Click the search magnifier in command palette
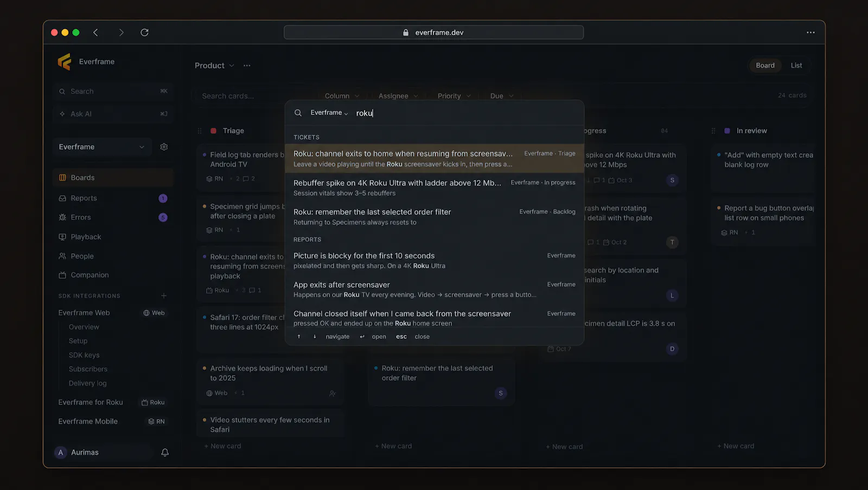The image size is (868, 490). tap(298, 113)
